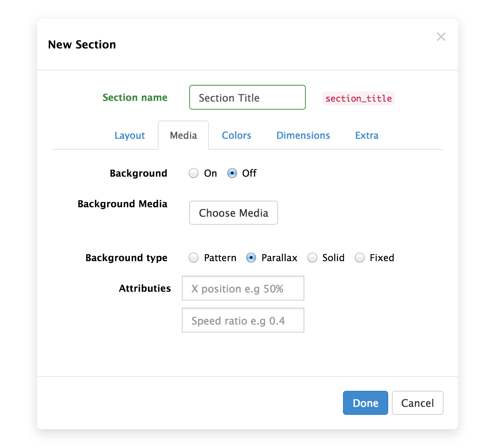Click the green Section name label
This screenshot has width=495, height=448.
[135, 98]
